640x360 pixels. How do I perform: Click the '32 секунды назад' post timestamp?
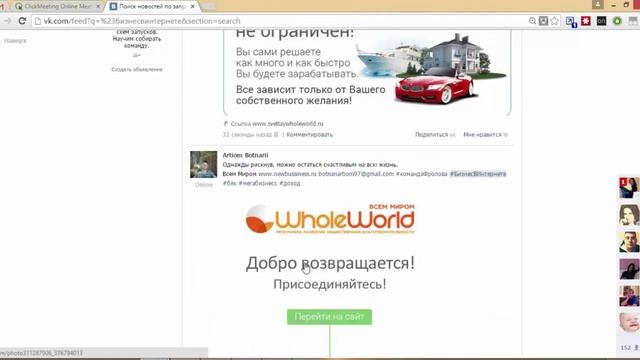click(x=247, y=135)
